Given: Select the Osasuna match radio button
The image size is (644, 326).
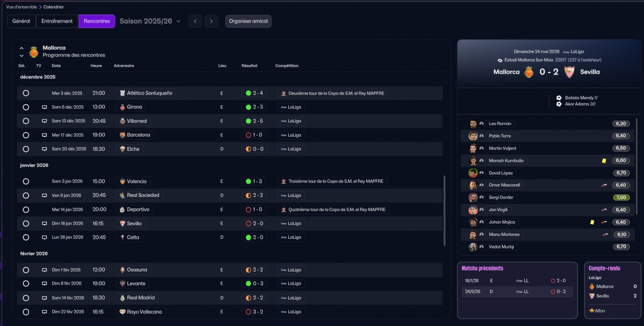Looking at the screenshot, I should pos(26,270).
